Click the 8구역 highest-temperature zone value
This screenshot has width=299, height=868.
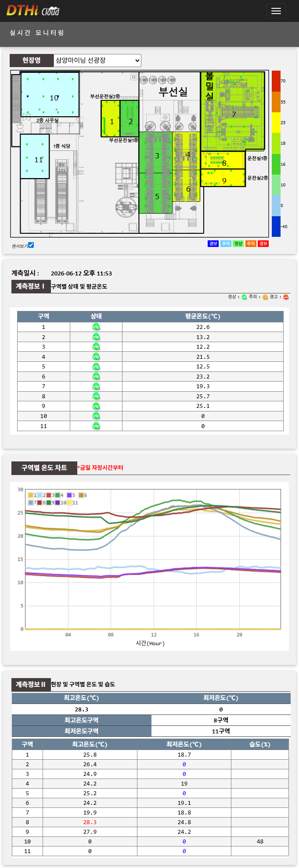point(221,720)
